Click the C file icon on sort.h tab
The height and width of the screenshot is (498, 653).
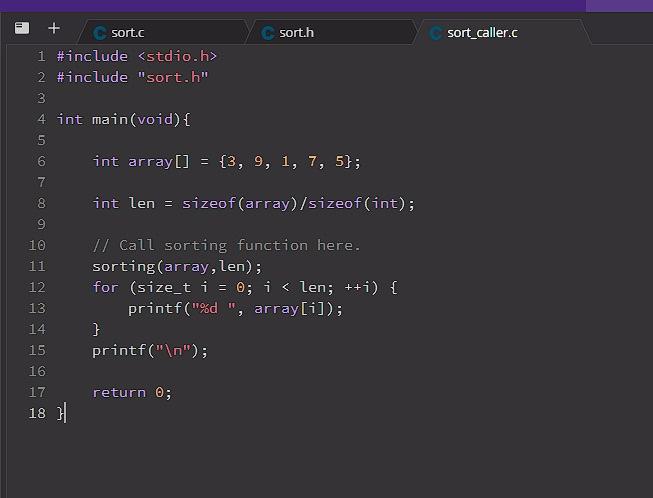tap(268, 33)
